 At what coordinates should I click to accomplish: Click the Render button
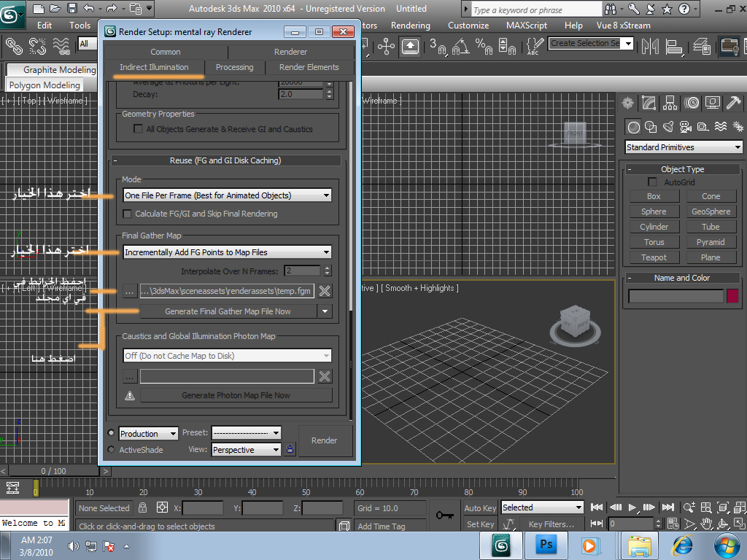324,440
